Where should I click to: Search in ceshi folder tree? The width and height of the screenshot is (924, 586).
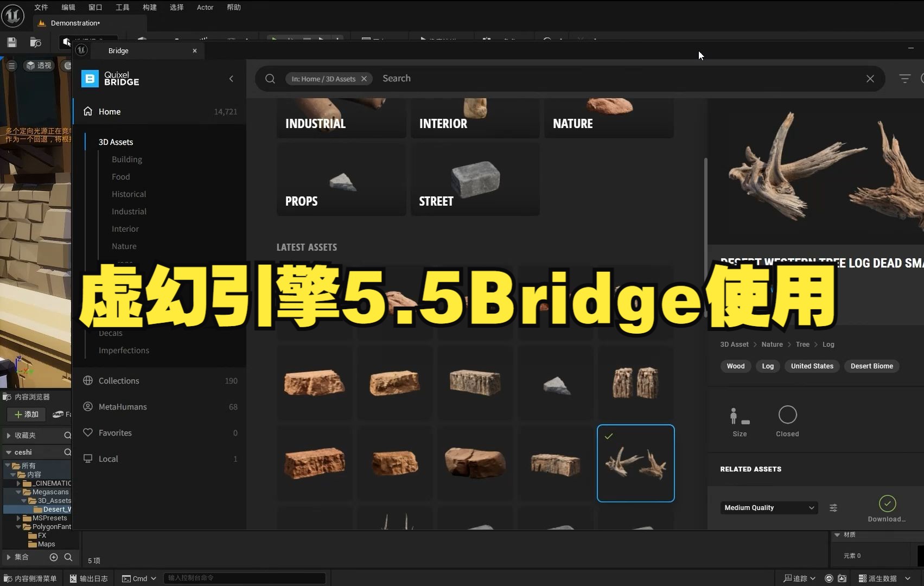point(68,452)
